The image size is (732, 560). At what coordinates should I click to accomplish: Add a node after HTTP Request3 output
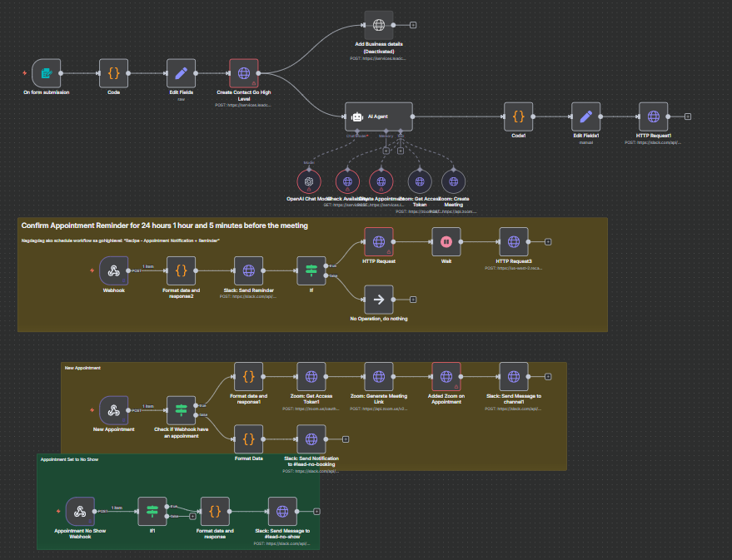548,242
